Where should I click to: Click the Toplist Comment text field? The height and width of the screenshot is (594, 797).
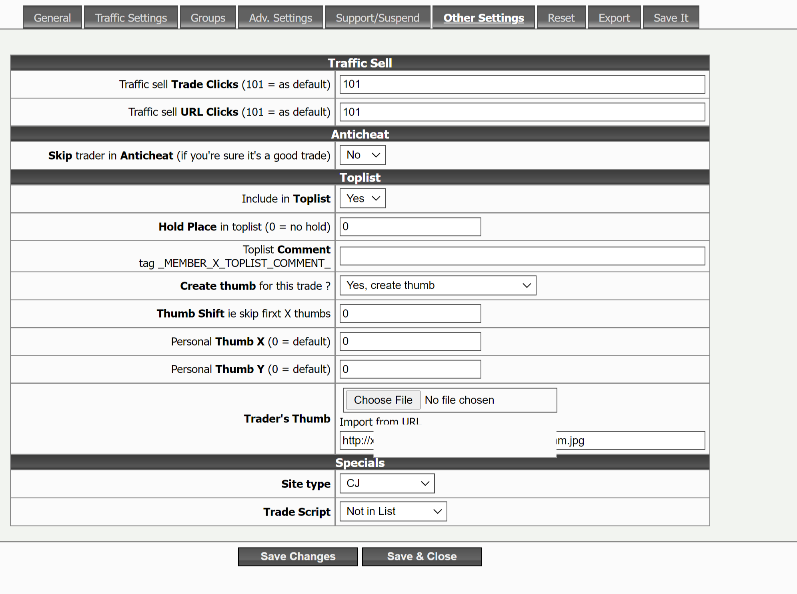(x=522, y=256)
